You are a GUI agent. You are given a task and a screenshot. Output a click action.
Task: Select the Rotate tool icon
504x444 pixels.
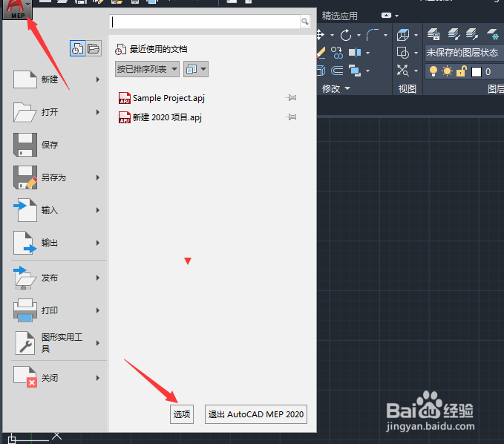coord(346,35)
